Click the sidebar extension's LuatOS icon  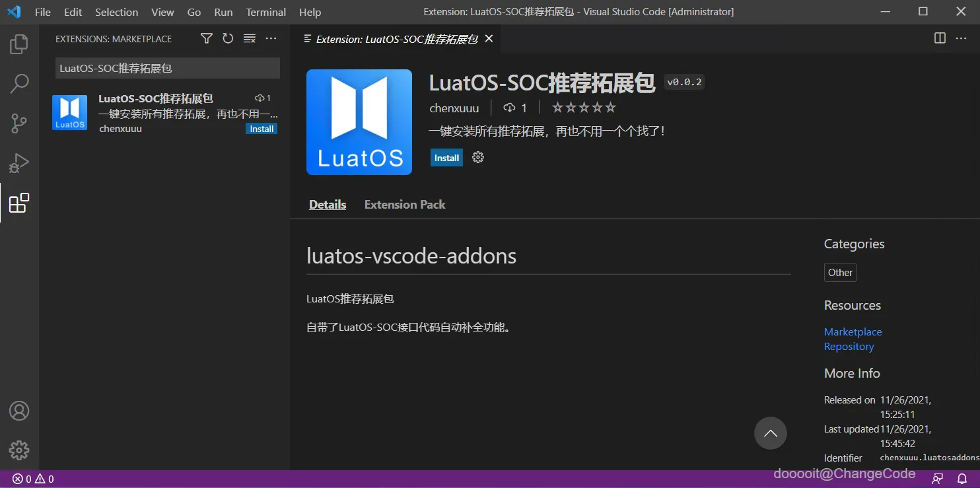pyautogui.click(x=69, y=112)
